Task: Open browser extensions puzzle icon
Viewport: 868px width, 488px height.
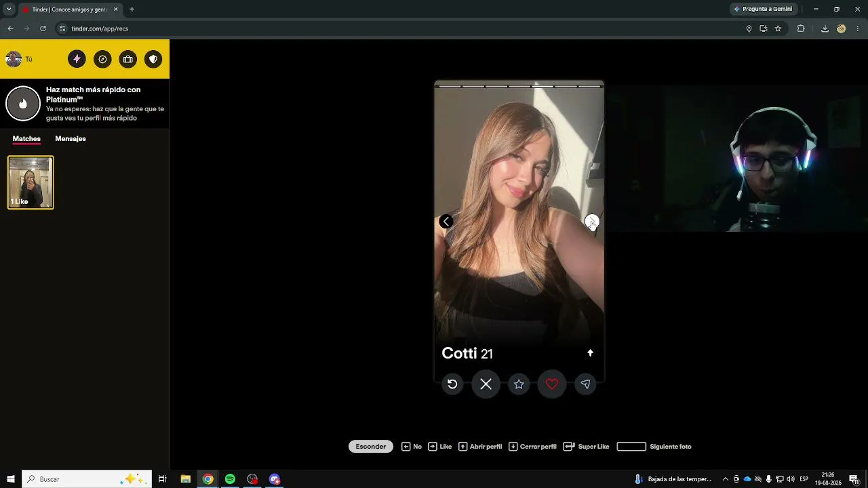Action: pos(801,28)
